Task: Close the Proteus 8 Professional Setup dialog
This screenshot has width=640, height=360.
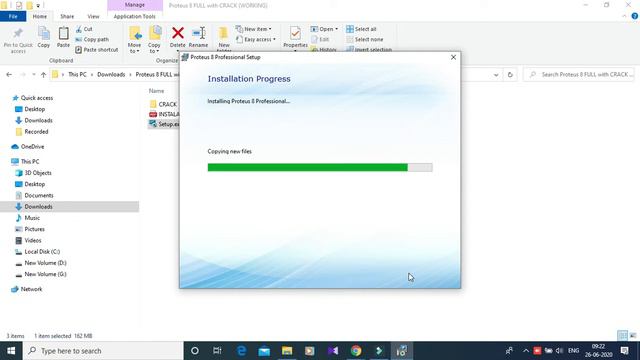Action: 453,58
